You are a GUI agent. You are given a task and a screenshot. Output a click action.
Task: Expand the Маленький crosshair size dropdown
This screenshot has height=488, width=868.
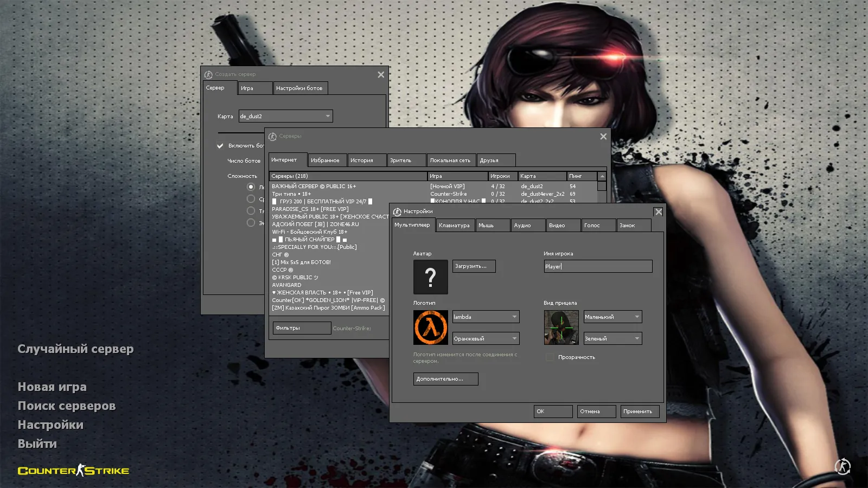(x=612, y=317)
